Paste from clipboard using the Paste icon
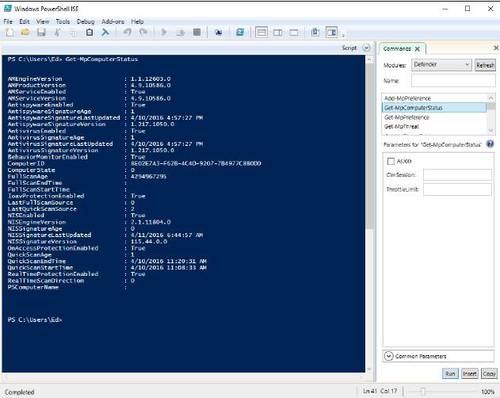 [89, 32]
